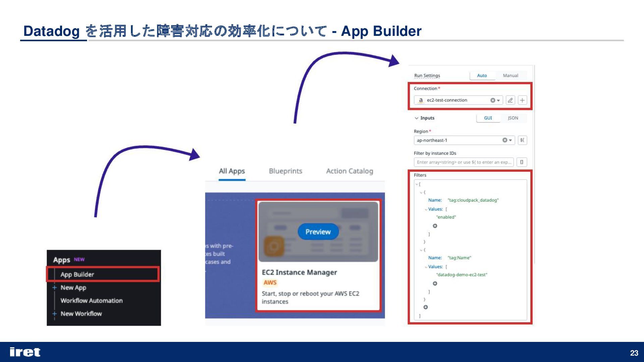Edit the ec2-test-connection with pencil icon

[510, 100]
